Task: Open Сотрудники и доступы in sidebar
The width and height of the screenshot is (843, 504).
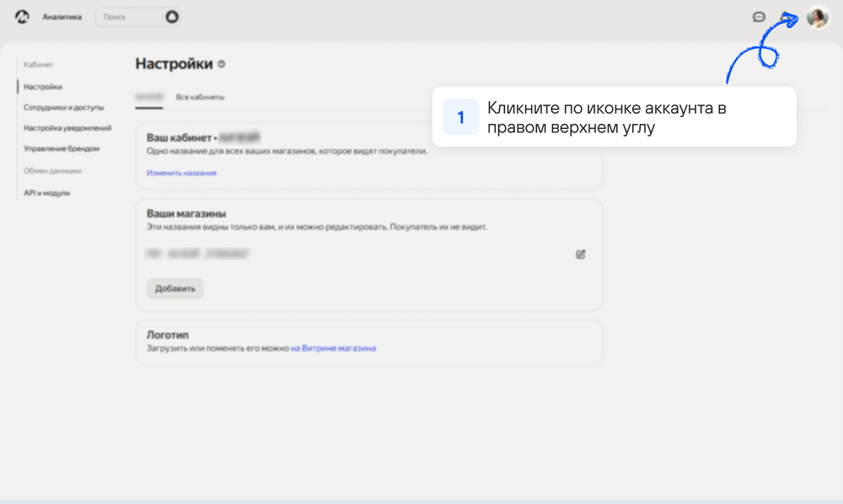Action: tap(63, 108)
